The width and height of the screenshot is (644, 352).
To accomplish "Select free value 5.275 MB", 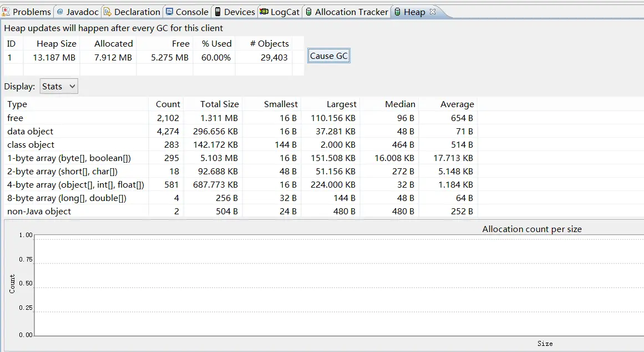I will click(170, 58).
